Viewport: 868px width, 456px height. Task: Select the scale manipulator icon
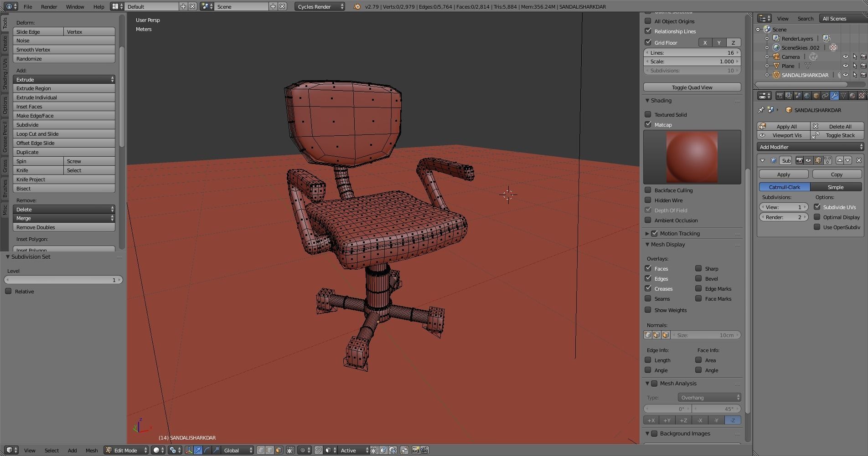(216, 450)
